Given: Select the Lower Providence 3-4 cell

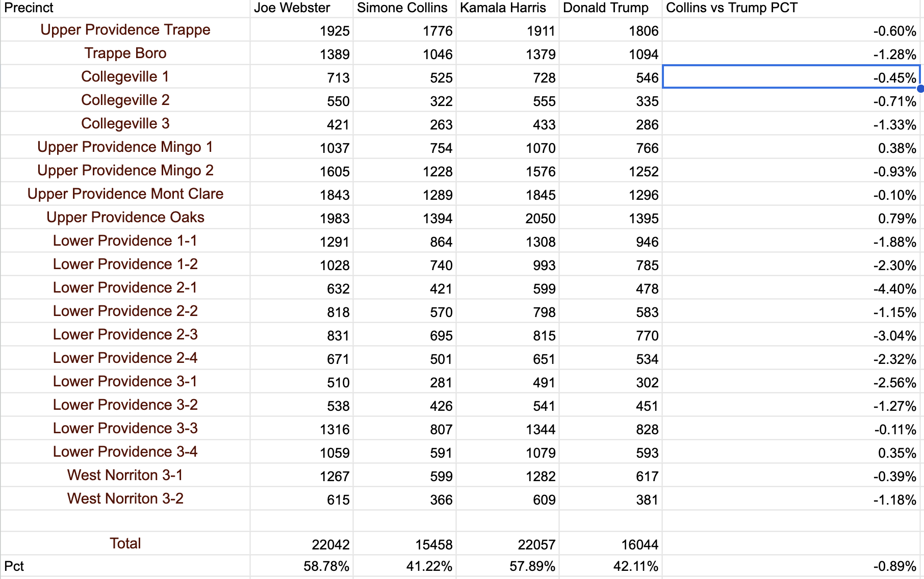Looking at the screenshot, I should pyautogui.click(x=125, y=452).
